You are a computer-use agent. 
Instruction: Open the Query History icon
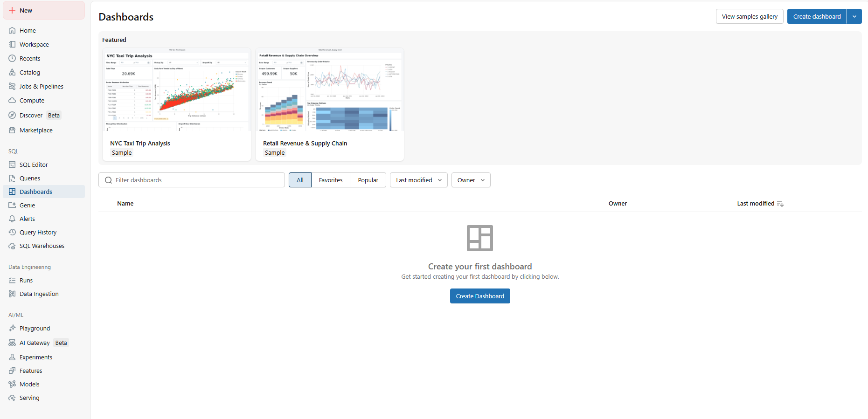coord(12,232)
